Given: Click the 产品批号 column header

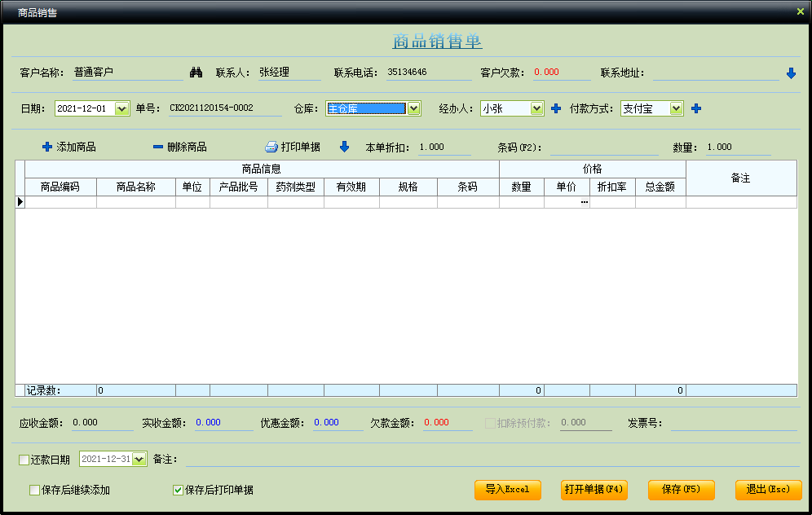Looking at the screenshot, I should tap(239, 187).
